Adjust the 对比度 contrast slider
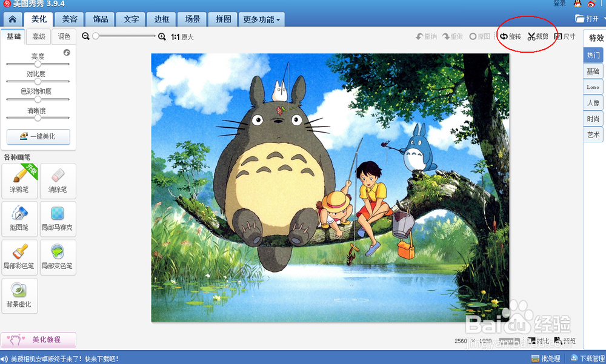 click(x=38, y=82)
